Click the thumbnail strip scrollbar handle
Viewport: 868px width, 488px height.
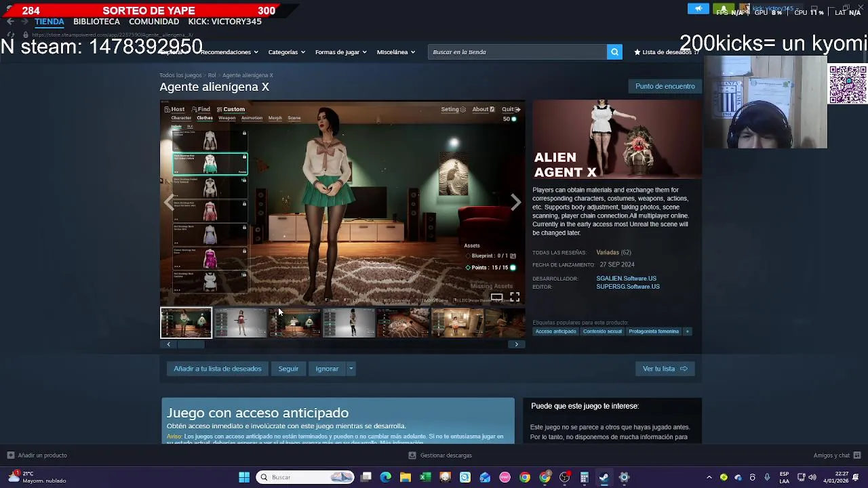(x=191, y=344)
